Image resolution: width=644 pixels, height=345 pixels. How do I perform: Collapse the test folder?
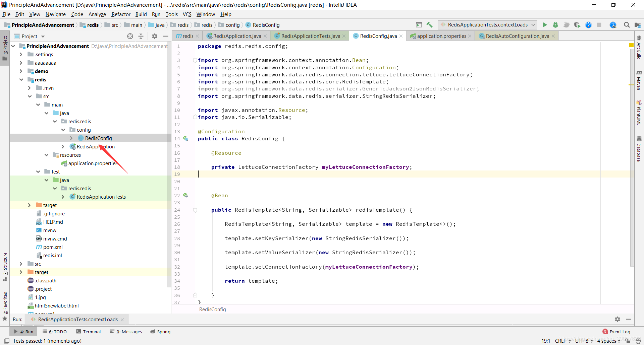tap(38, 171)
